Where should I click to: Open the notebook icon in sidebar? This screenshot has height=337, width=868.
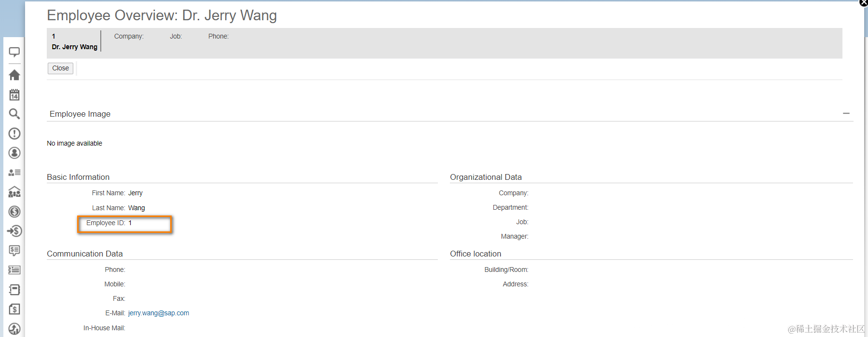click(14, 290)
